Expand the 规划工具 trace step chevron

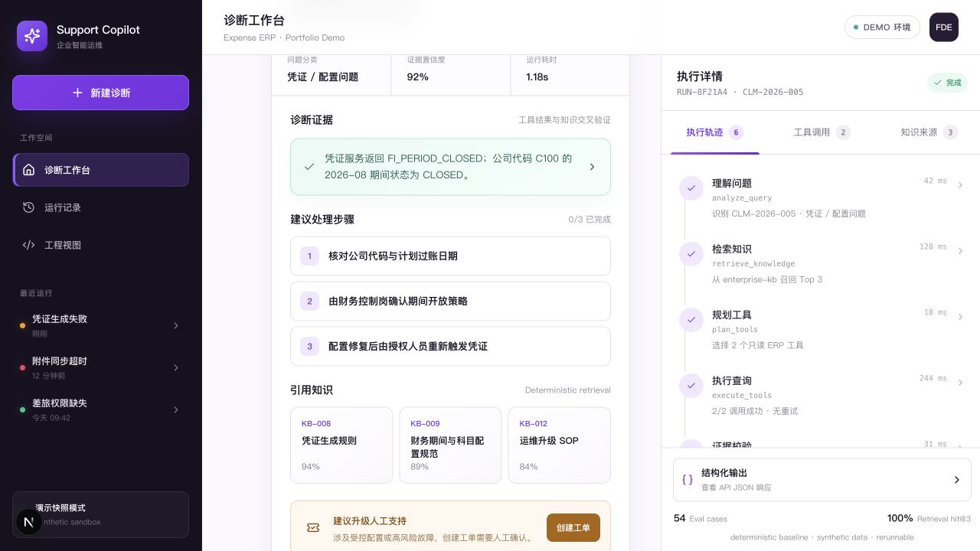(960, 317)
